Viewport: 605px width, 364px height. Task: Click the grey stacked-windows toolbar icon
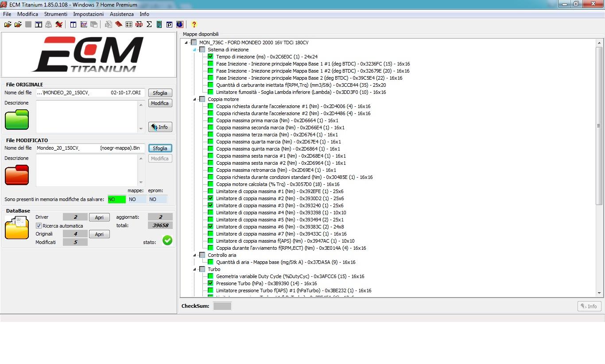(94, 24)
